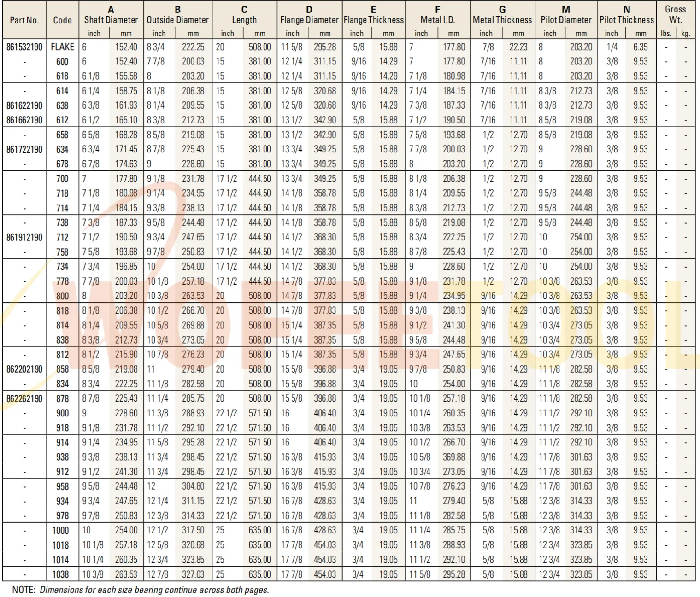Viewport: 700px width, 597px height.
Task: Click code 600 in the Code column
Action: point(63,62)
